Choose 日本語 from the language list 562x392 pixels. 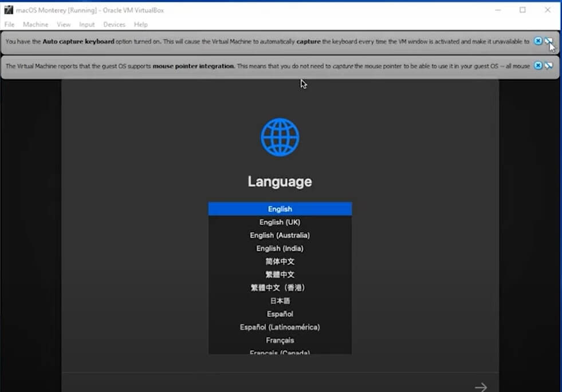pyautogui.click(x=280, y=301)
